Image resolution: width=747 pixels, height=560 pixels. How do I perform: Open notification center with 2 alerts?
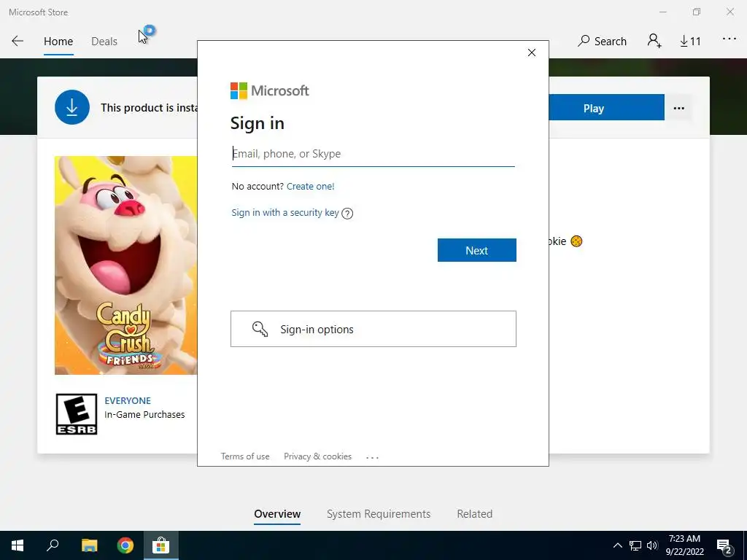click(724, 546)
